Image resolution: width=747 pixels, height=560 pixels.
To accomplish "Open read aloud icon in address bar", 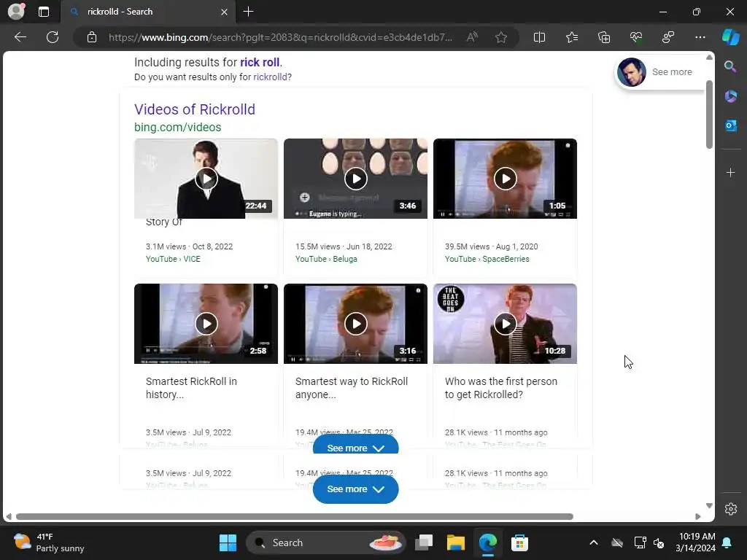I will [x=472, y=37].
